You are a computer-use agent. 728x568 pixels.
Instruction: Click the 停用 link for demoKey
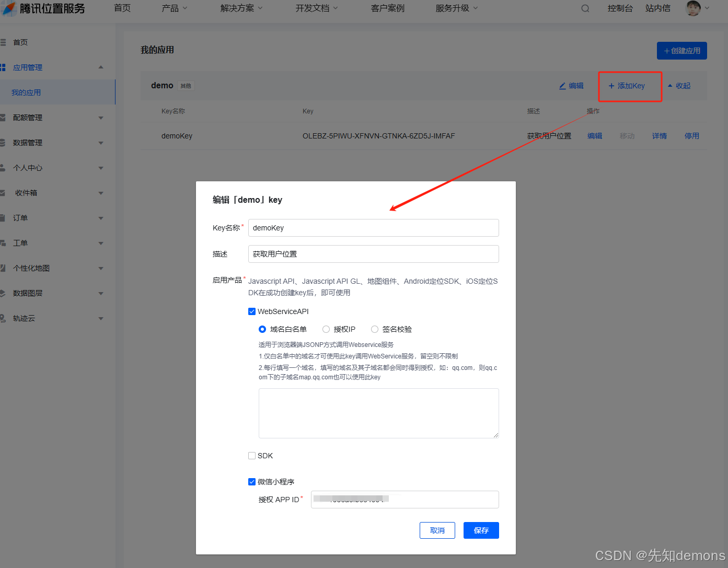[x=691, y=135]
